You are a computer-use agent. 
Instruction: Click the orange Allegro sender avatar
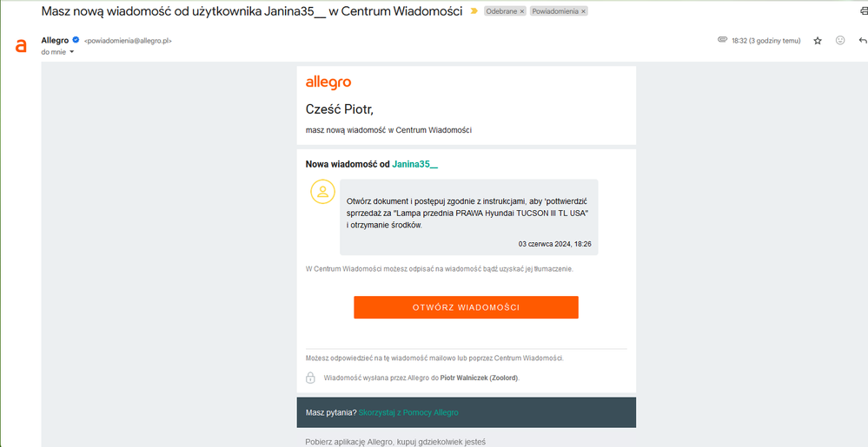pyautogui.click(x=21, y=46)
